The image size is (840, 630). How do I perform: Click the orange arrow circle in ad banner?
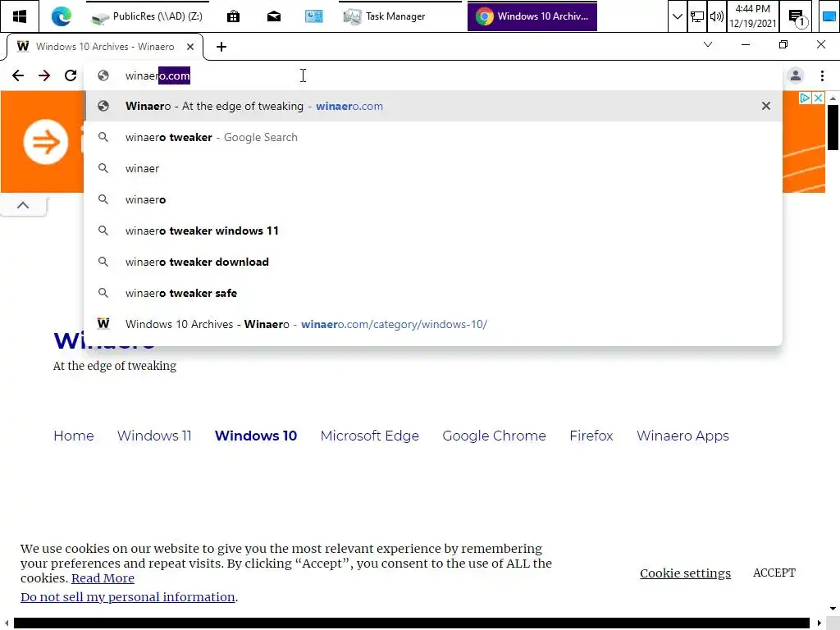click(x=46, y=142)
